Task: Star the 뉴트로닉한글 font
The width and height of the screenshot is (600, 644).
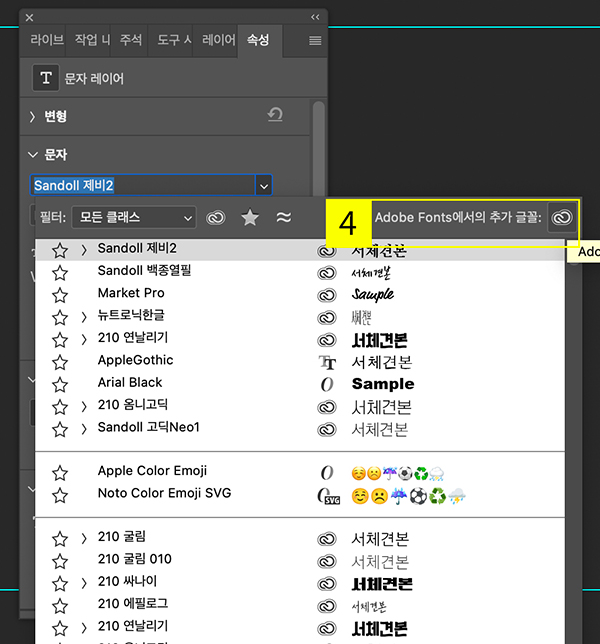Action: (x=60, y=317)
